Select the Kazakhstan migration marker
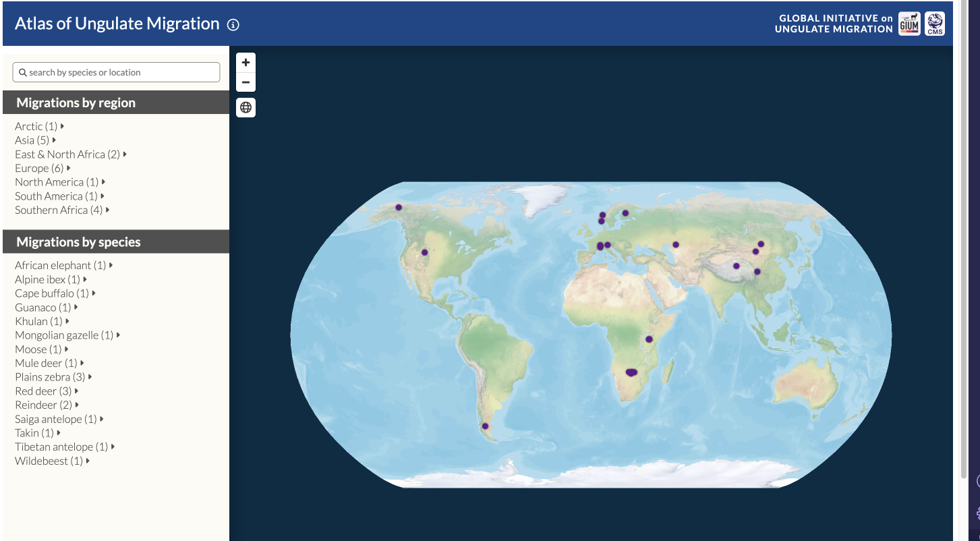The image size is (980, 541). [676, 245]
